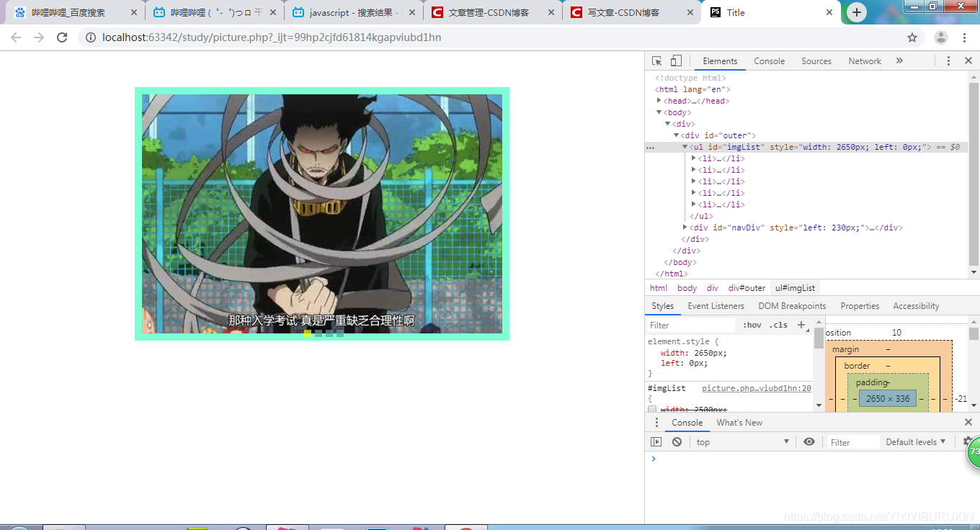
Task: Close the console drawer
Action: point(968,423)
